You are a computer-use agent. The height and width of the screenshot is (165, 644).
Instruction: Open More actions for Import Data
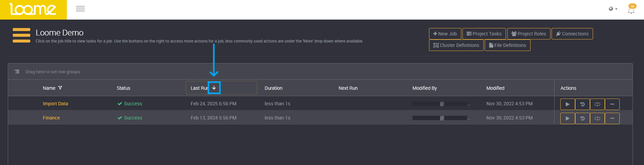(x=612, y=104)
